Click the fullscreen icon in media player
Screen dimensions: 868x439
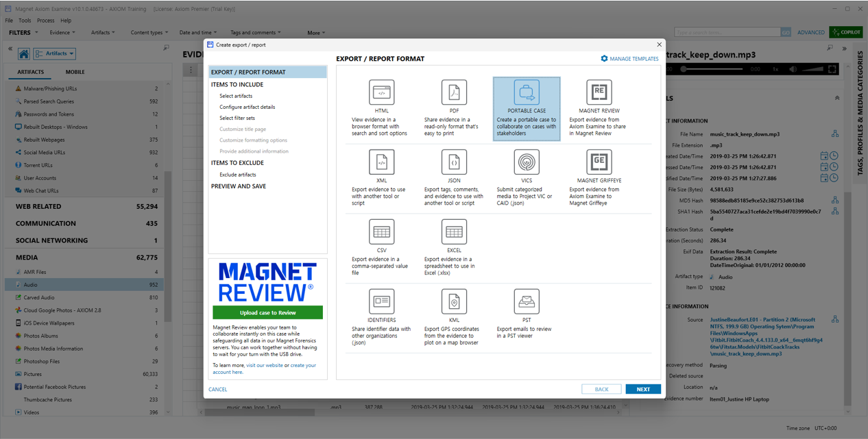(x=832, y=69)
